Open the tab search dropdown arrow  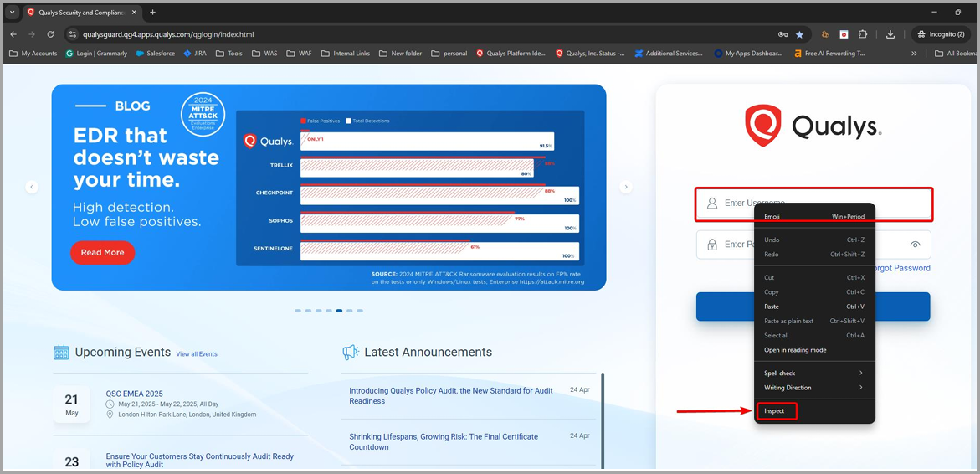coord(13,13)
